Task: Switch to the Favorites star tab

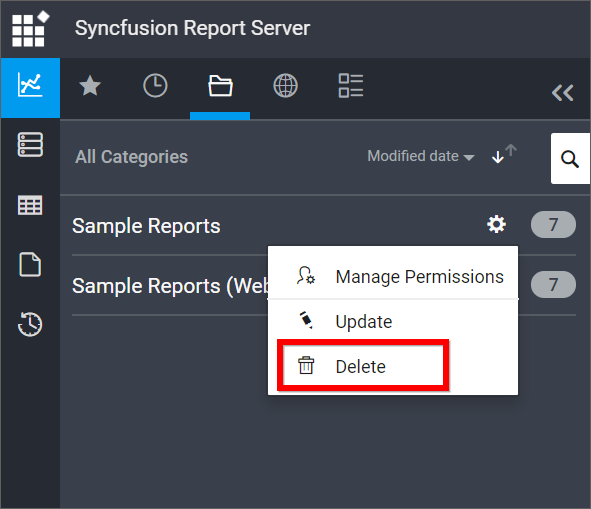Action: (x=90, y=86)
